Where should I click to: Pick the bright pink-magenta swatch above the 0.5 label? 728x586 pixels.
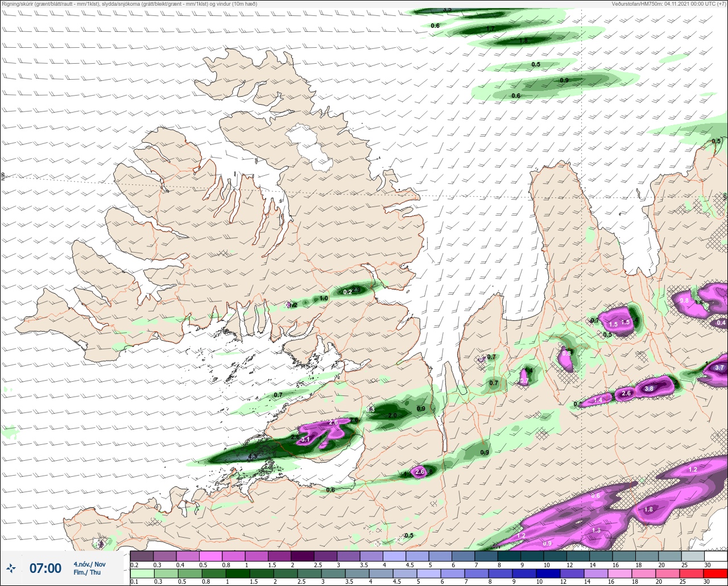coord(210,555)
